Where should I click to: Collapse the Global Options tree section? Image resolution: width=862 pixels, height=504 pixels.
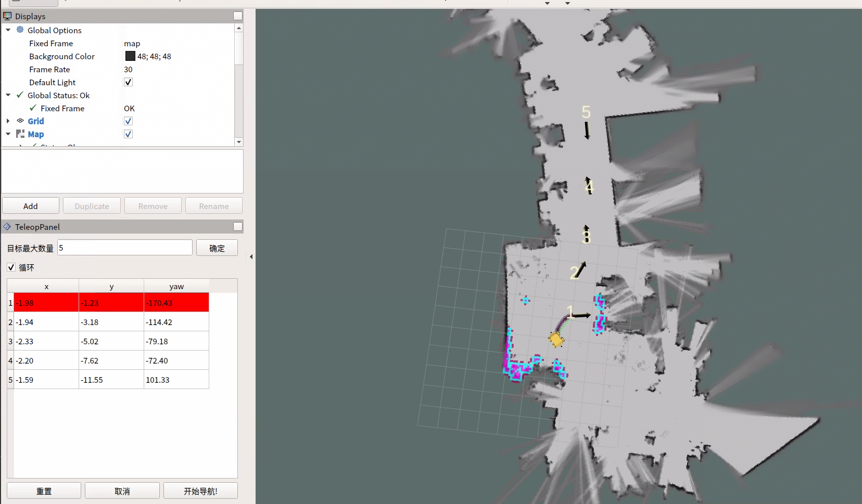(8, 30)
